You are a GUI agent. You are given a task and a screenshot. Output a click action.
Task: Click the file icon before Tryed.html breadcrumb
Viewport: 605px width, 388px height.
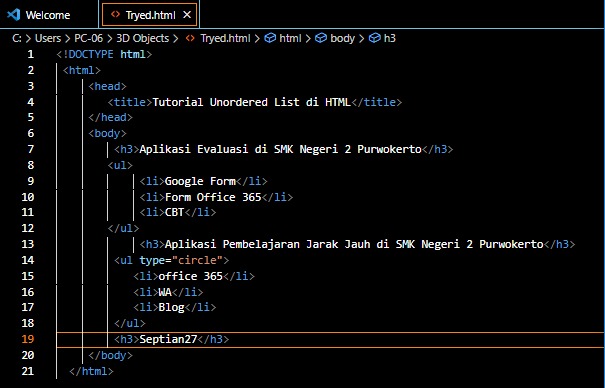click(x=190, y=38)
